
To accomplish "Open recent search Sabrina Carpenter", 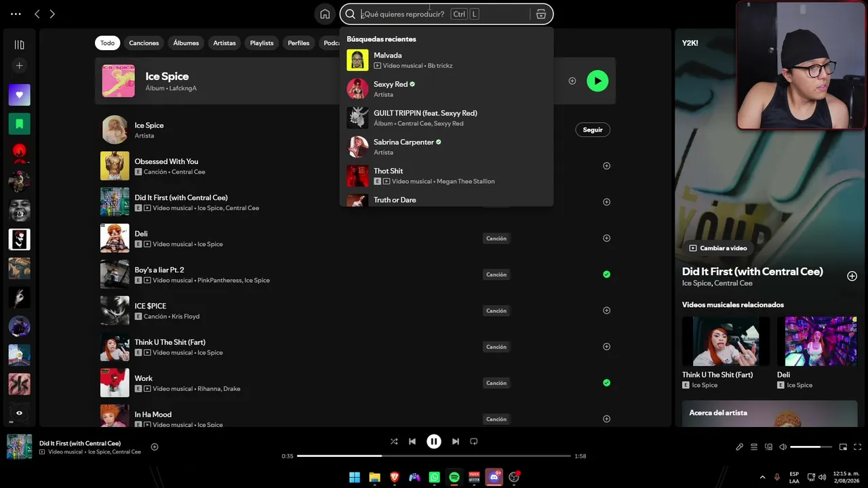I will click(x=446, y=147).
